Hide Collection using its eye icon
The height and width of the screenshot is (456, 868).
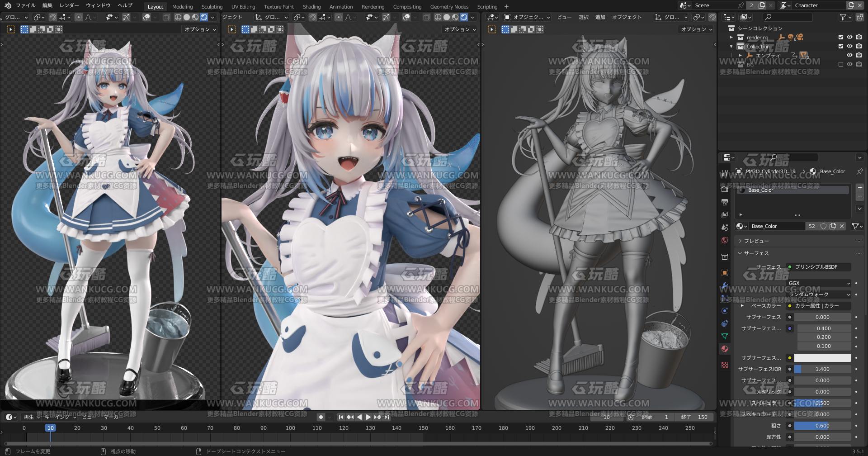tap(849, 46)
